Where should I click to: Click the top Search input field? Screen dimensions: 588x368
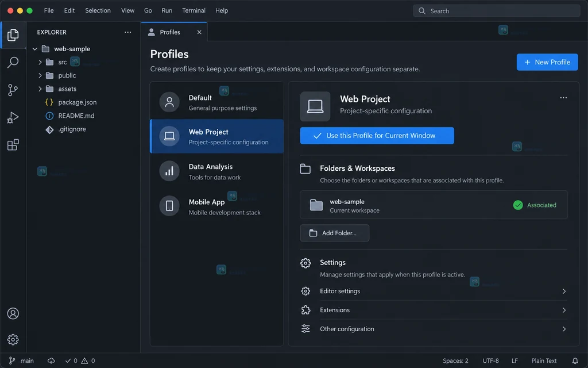pyautogui.click(x=497, y=11)
